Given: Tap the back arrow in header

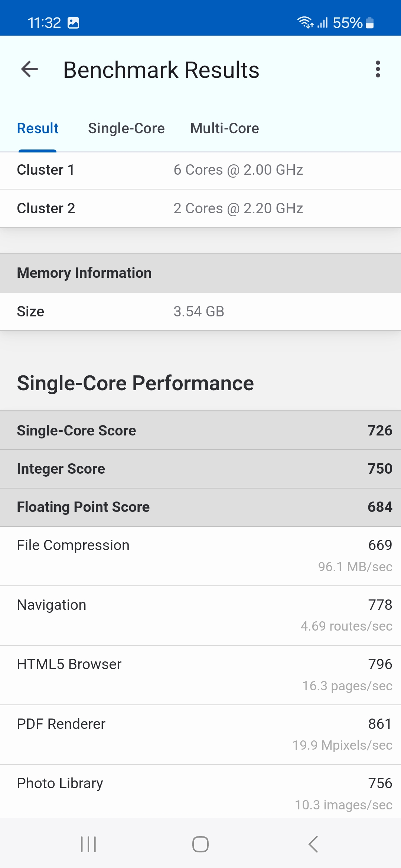Looking at the screenshot, I should (x=30, y=69).
